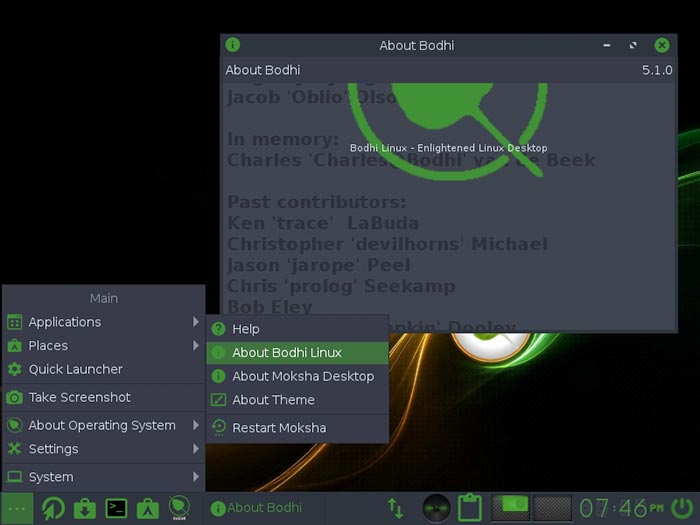The width and height of the screenshot is (700, 525).
Task: Click Bodhi Linux Enlightened Linux Desktop caption
Action: pos(448,148)
